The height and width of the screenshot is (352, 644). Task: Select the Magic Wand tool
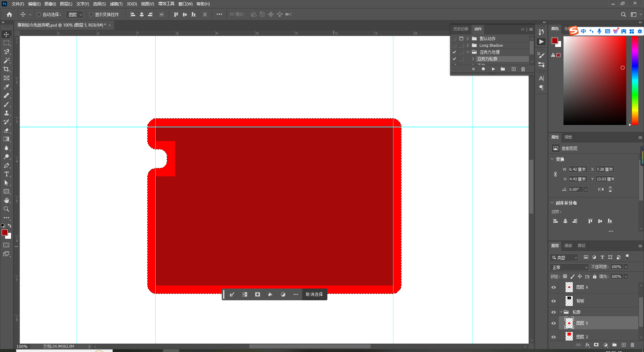[6, 60]
